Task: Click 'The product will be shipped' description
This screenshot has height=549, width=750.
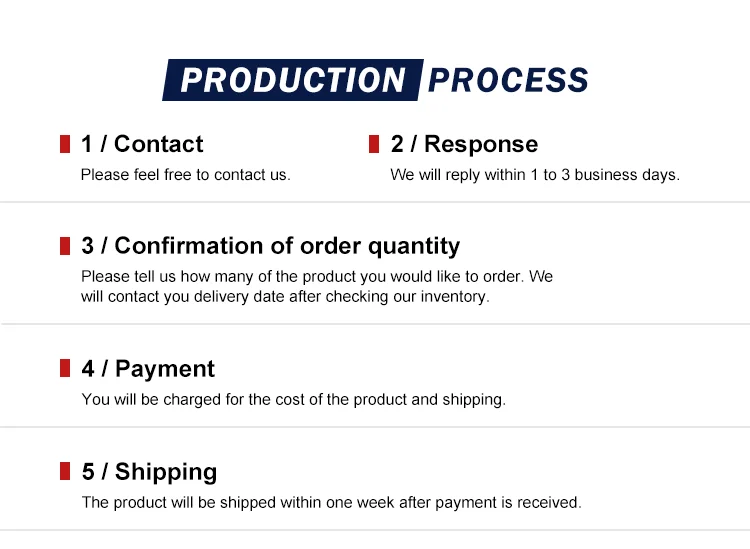Action: pos(331,503)
